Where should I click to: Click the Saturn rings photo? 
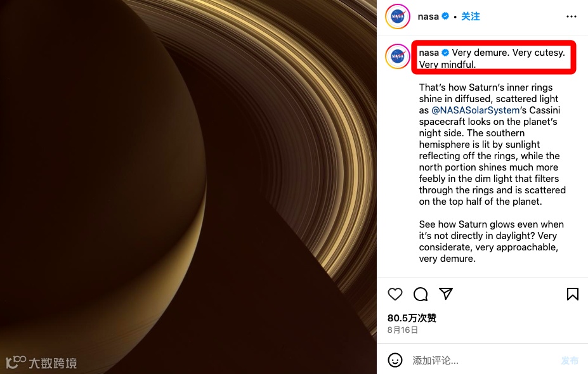click(x=188, y=187)
